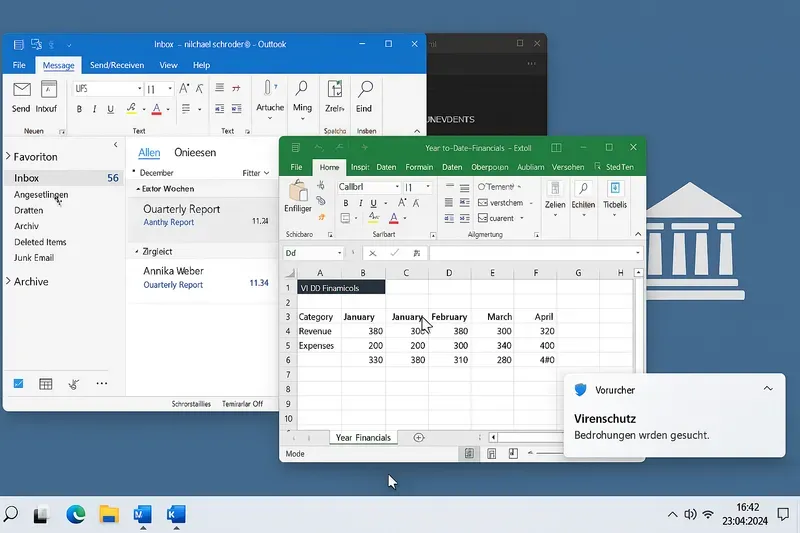Viewport: 800px width, 533px height.
Task: Click the Enfiliger paste icon in Excel
Action: 298,192
